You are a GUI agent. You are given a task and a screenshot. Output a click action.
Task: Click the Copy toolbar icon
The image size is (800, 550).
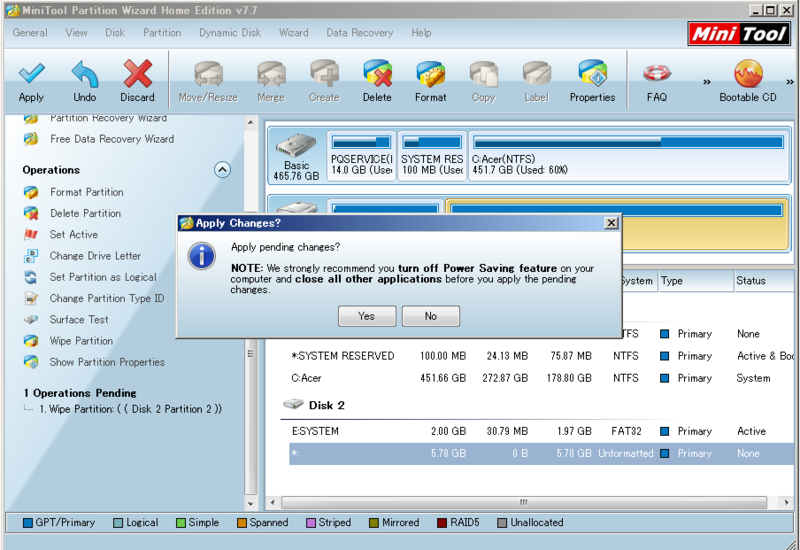[x=484, y=74]
